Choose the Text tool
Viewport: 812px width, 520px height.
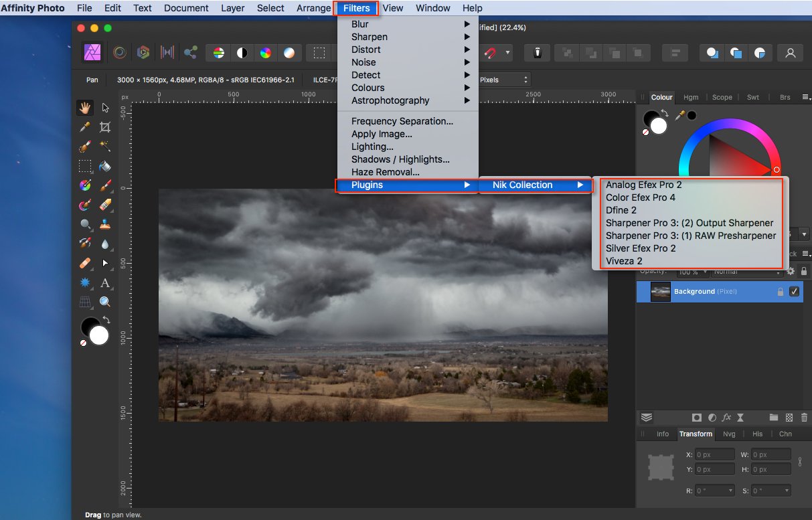coord(105,281)
